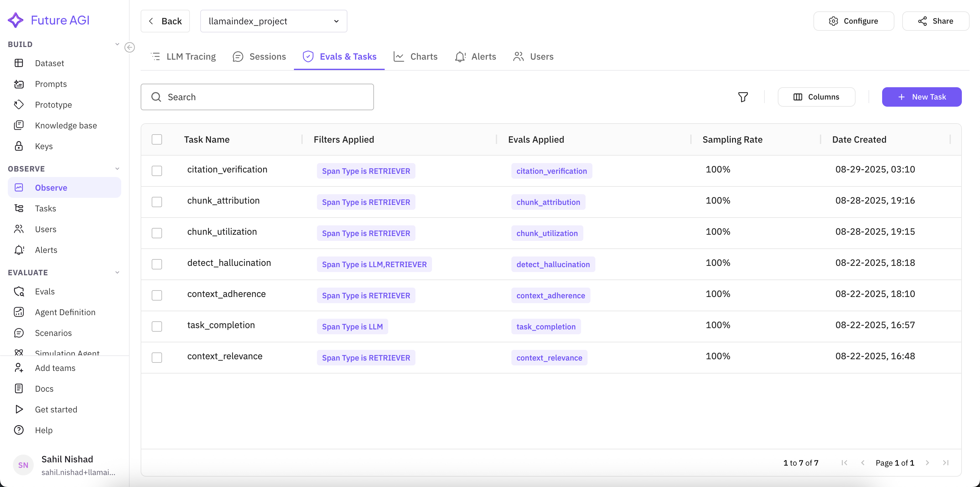Image resolution: width=980 pixels, height=487 pixels.
Task: Open the Dataset section icon
Action: click(19, 63)
